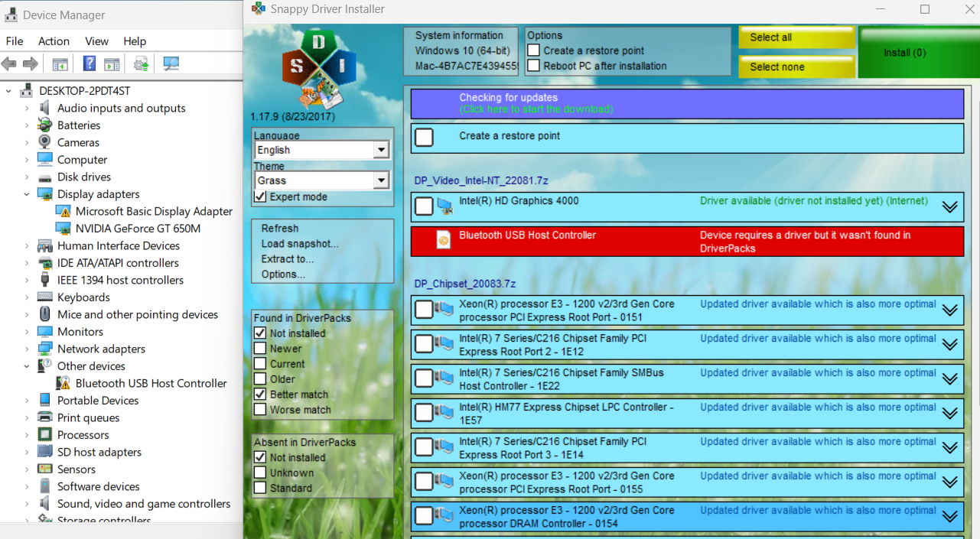
Task: Click the Monitors category icon
Action: point(44,332)
